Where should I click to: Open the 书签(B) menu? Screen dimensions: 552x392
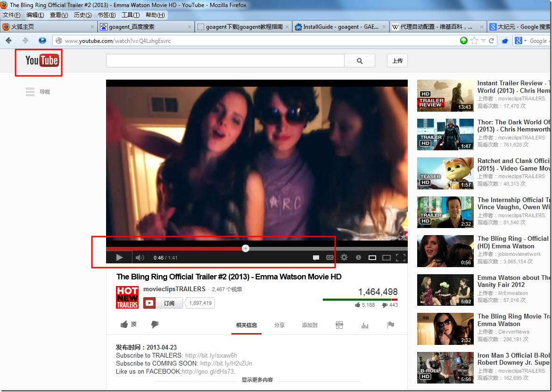pyautogui.click(x=107, y=15)
